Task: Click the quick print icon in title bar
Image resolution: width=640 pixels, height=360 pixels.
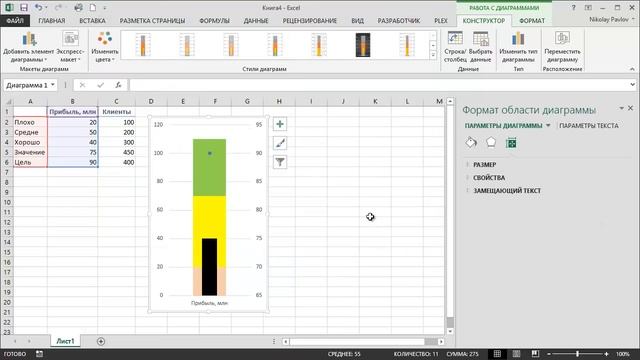Action: pyautogui.click(x=78, y=8)
